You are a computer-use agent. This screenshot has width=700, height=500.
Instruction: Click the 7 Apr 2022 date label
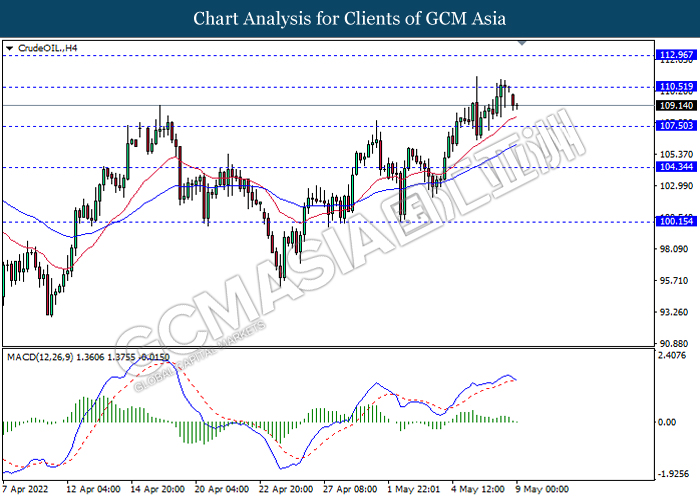[x=25, y=489]
